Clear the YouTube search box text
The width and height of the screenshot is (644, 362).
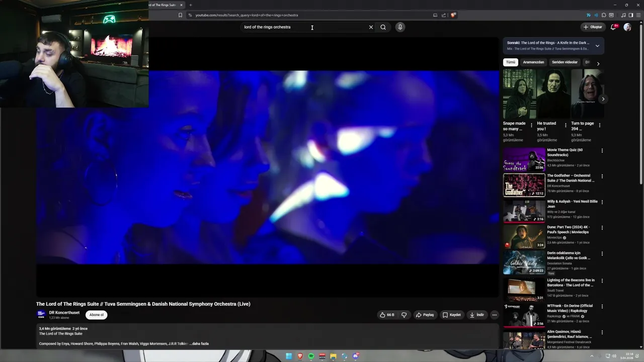click(371, 27)
